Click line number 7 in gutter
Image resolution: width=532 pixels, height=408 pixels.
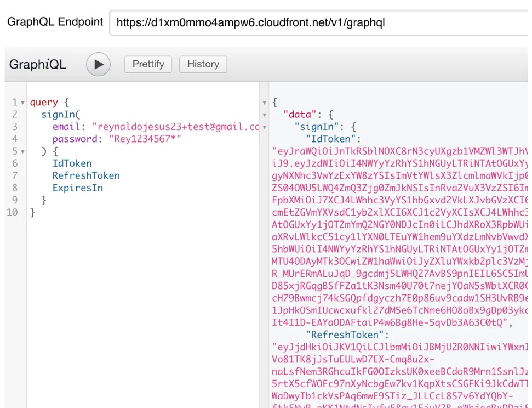15,175
